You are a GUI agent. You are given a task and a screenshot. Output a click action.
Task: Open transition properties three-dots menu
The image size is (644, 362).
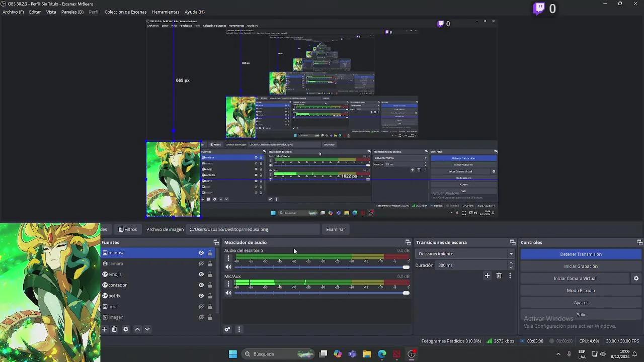510,276
